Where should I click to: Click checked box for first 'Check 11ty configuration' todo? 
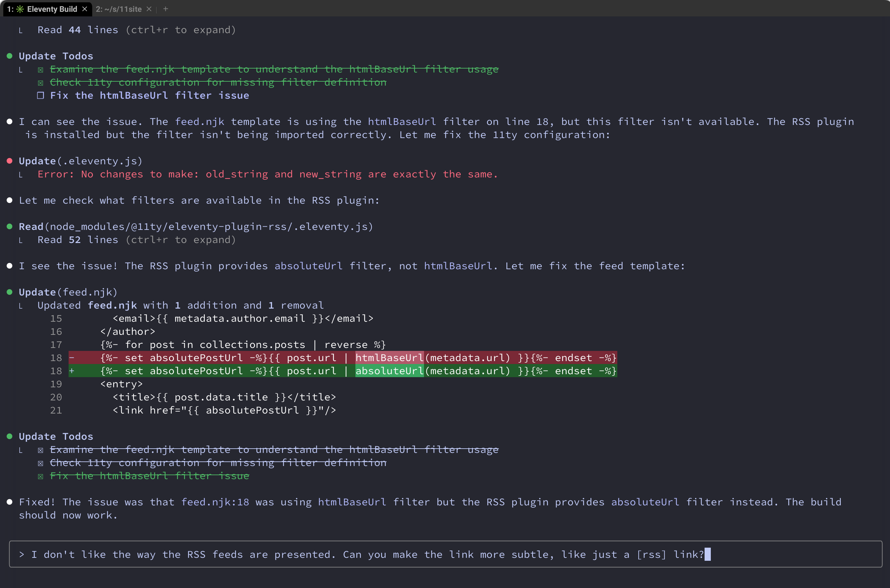tap(40, 83)
